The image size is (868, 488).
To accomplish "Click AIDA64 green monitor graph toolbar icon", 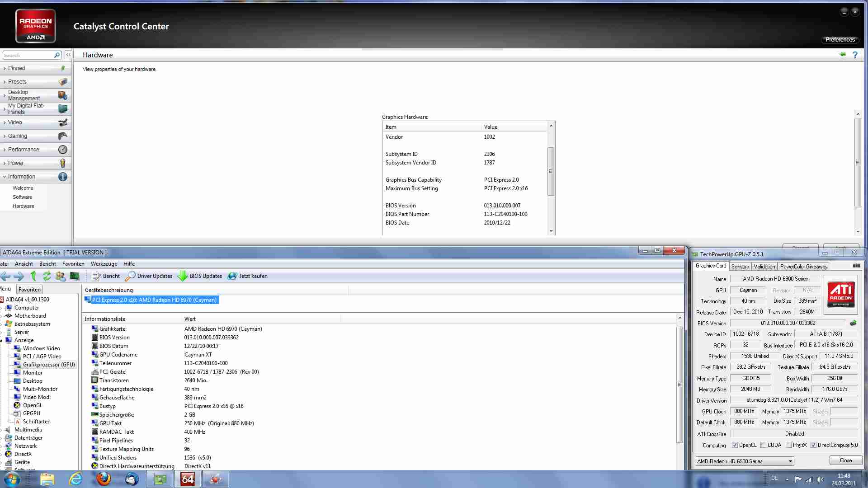I will click(75, 276).
